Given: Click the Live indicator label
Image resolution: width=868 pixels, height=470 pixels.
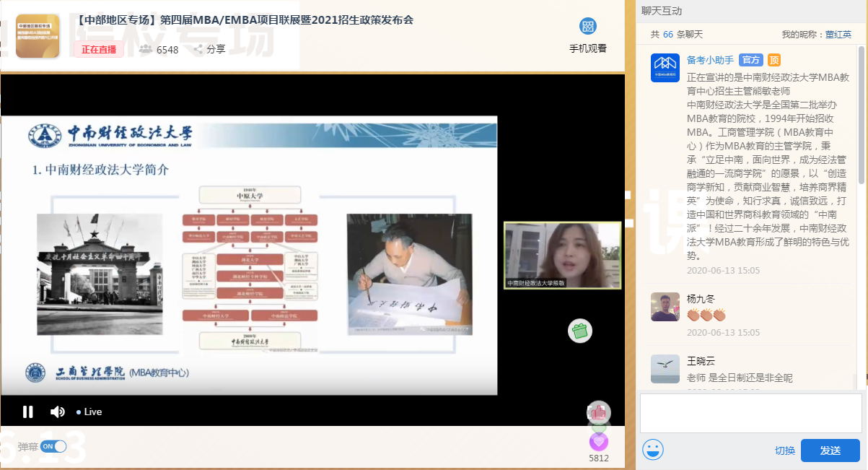Looking at the screenshot, I should (89, 412).
